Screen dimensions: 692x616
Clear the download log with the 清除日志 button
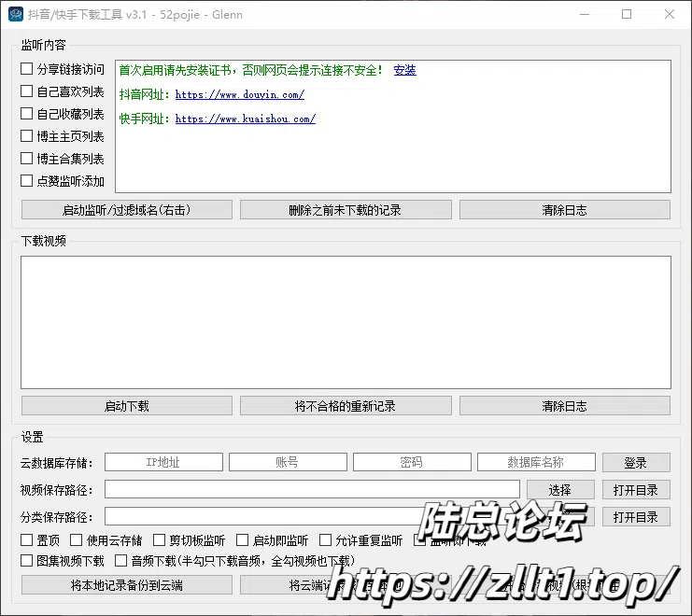coord(564,406)
